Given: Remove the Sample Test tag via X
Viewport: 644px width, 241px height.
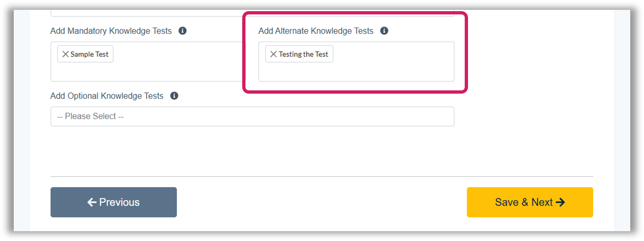Looking at the screenshot, I should click(66, 54).
